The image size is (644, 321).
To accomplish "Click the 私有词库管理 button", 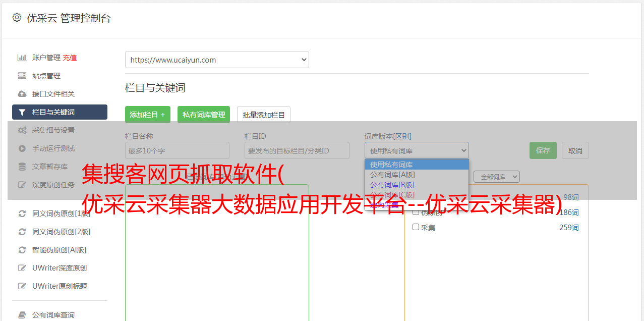I will click(x=204, y=115).
